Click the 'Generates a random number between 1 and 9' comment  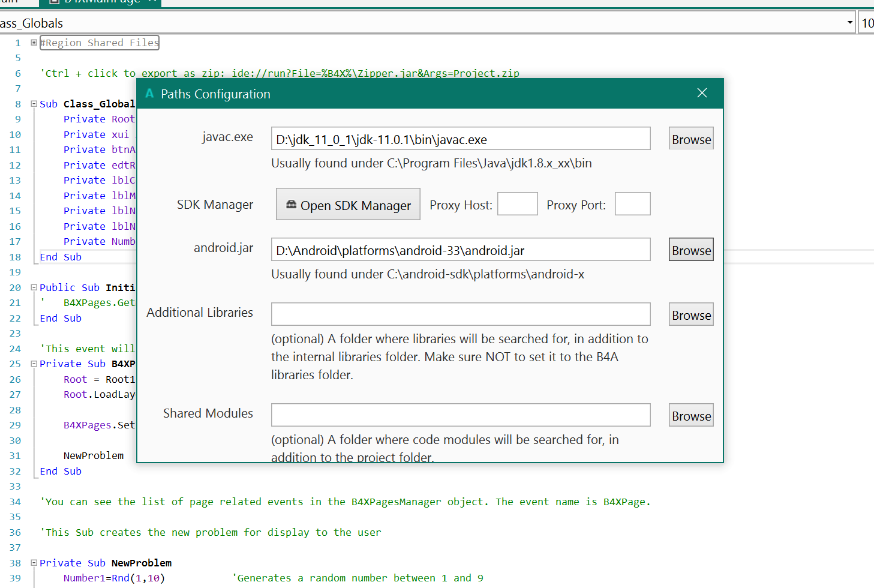[358, 578]
